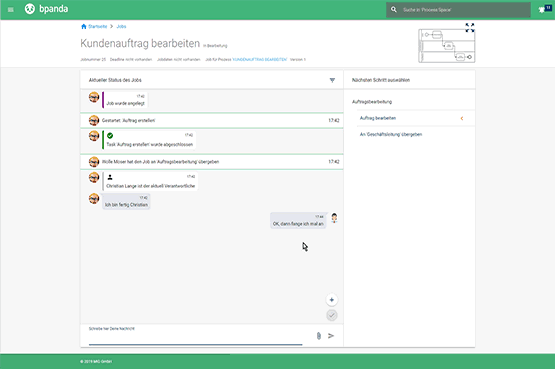
Task: Click the round checkmark complete button
Action: [332, 315]
